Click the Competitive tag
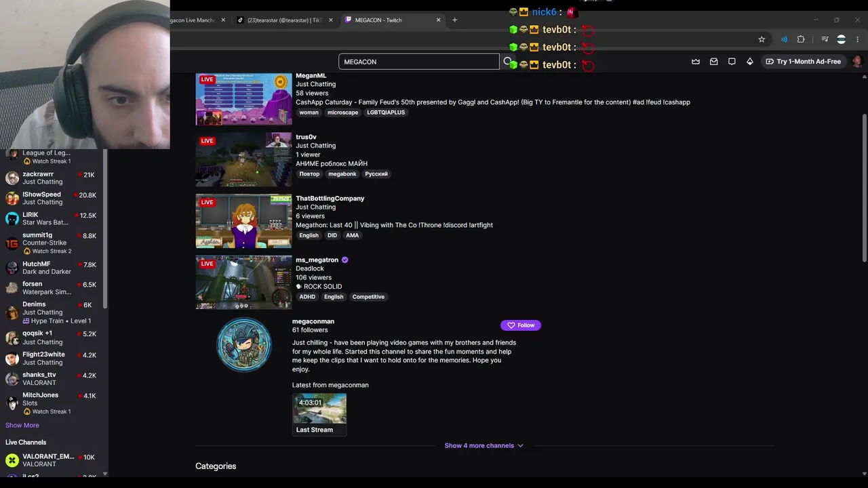Image resolution: width=868 pixels, height=488 pixels. (368, 297)
